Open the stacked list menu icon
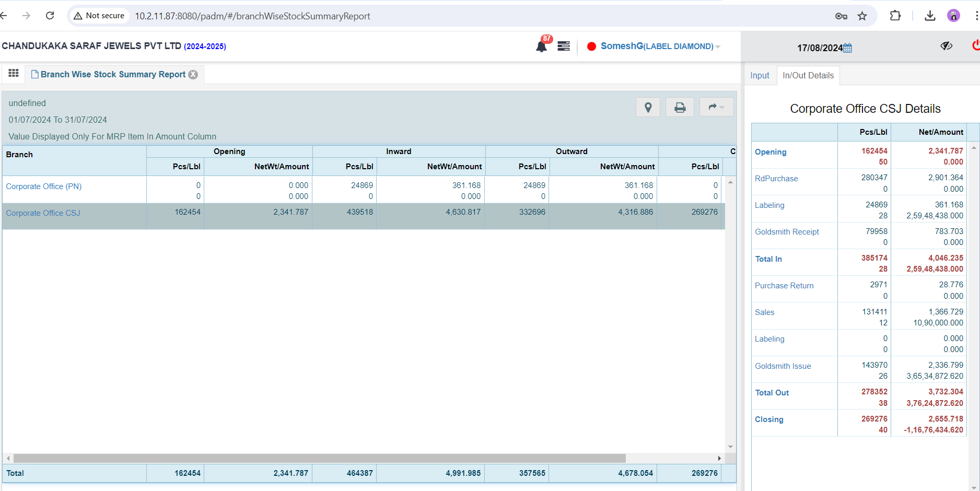The width and height of the screenshot is (980, 491). pyautogui.click(x=564, y=46)
